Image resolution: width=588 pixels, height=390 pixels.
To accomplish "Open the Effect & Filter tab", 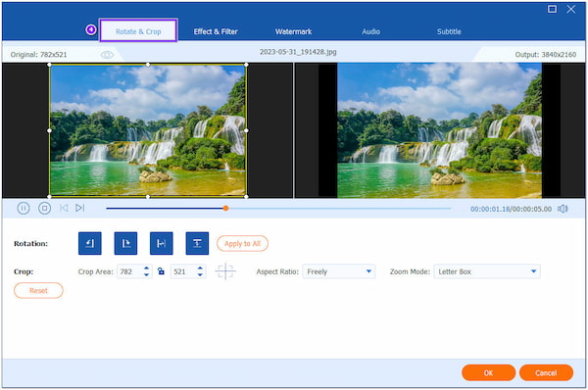I will coord(216,31).
